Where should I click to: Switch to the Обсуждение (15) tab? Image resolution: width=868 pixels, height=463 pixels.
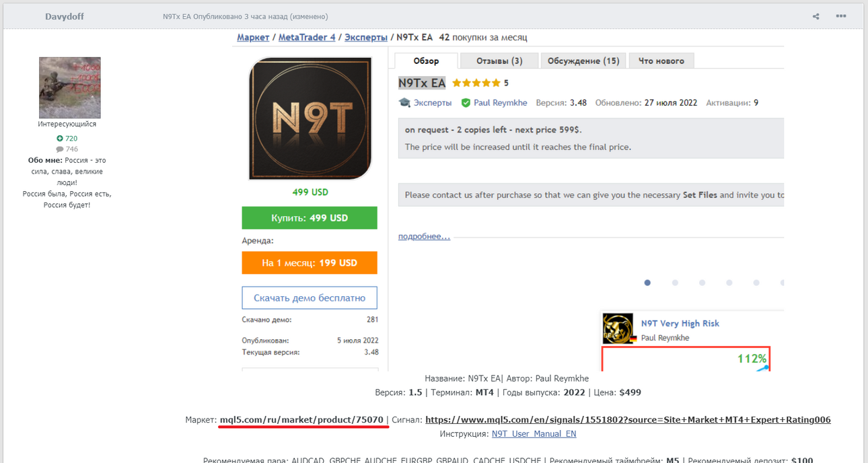pos(583,61)
